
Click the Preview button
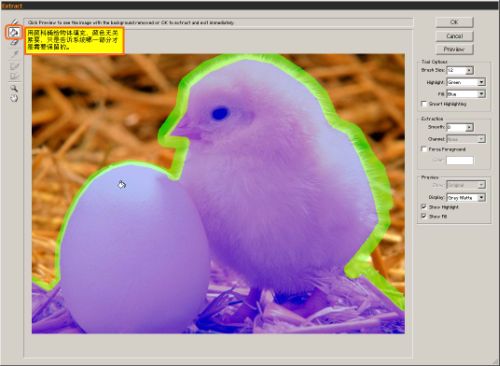(x=454, y=49)
